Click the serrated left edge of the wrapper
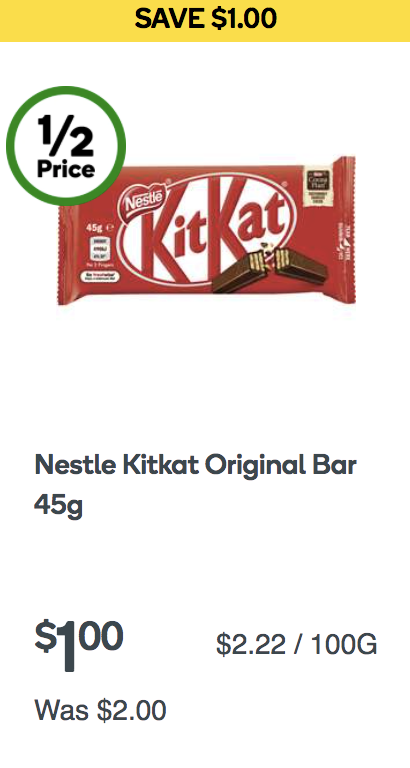 pyautogui.click(x=61, y=255)
